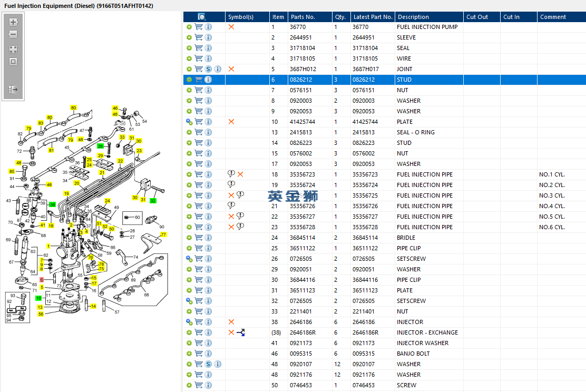Click the Parts No. column header
Viewport: 586px width, 392px height.
310,17
